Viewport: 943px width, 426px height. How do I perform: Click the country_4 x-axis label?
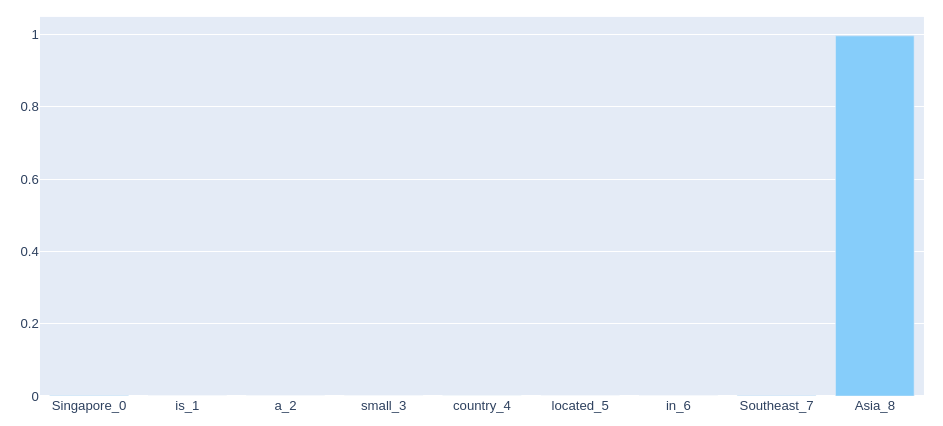(481, 406)
